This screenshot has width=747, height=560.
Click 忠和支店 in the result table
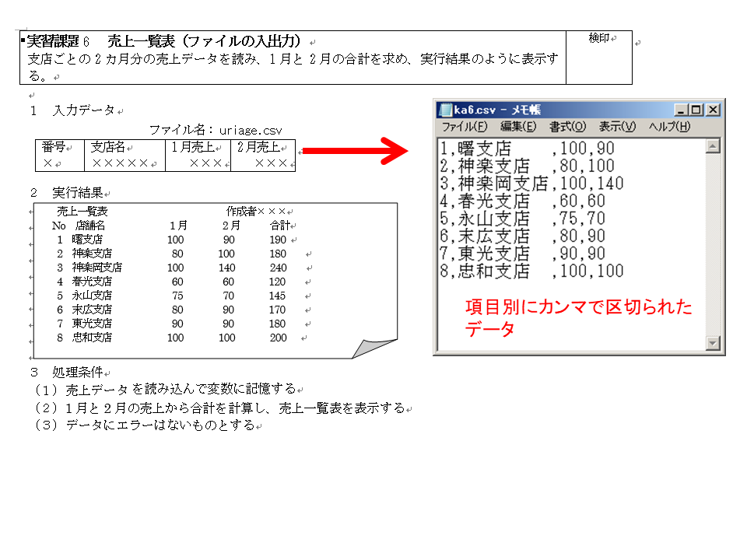[x=92, y=338]
